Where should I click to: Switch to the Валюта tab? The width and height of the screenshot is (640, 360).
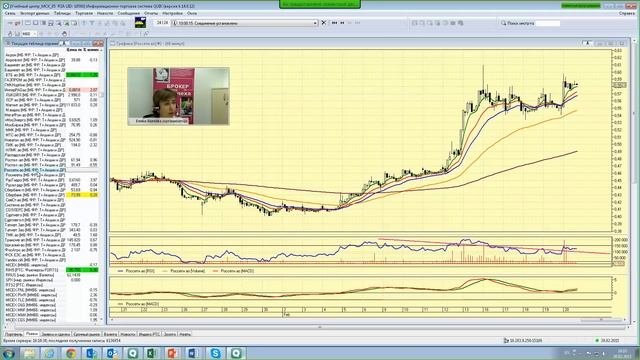tap(110, 334)
